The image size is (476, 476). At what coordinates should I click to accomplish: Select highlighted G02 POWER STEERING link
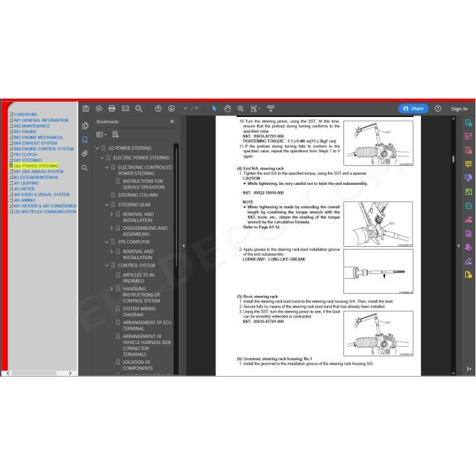click(36, 166)
